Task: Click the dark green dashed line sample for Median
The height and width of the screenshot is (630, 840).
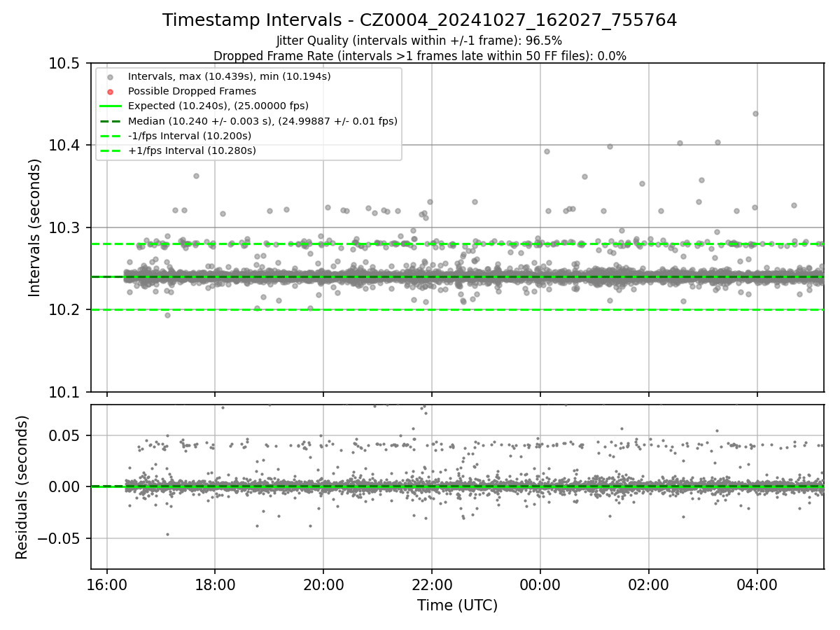Action: [110, 121]
